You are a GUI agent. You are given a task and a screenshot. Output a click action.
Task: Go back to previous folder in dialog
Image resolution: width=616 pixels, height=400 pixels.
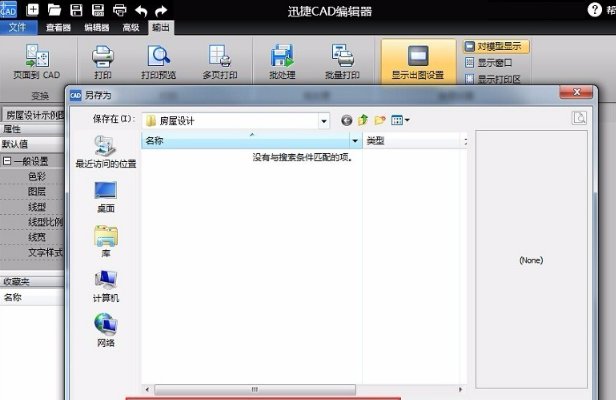coord(346,120)
